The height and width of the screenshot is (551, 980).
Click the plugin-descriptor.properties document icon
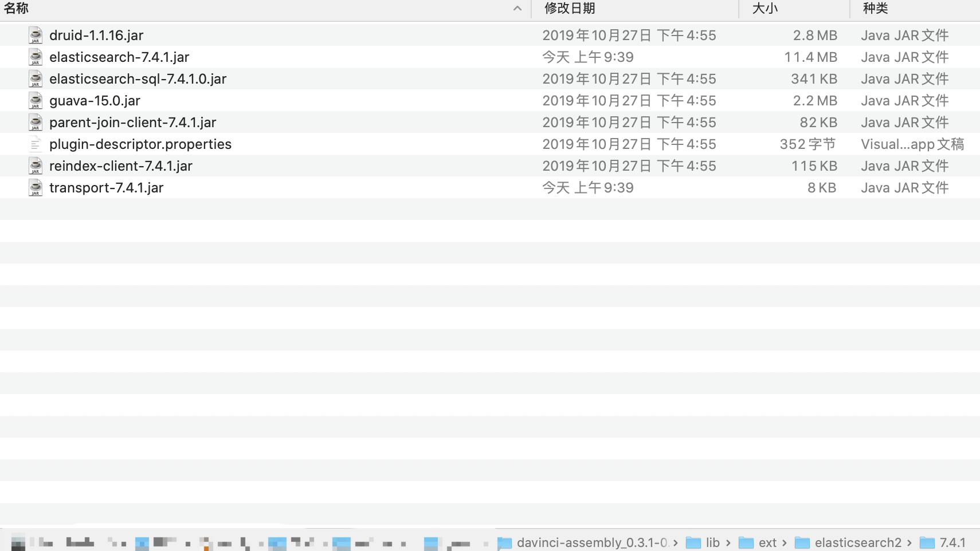point(35,144)
